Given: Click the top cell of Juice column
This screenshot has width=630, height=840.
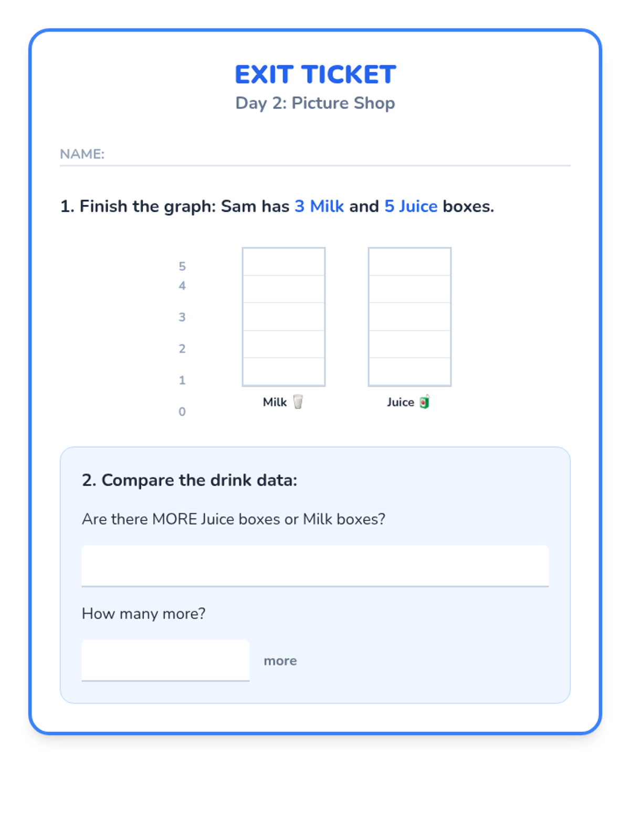Looking at the screenshot, I should click(x=409, y=262).
